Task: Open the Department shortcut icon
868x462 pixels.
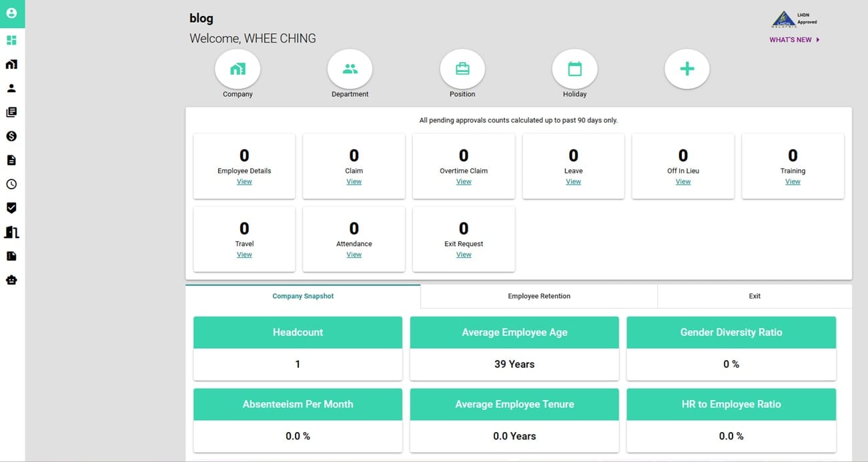Action: [350, 69]
